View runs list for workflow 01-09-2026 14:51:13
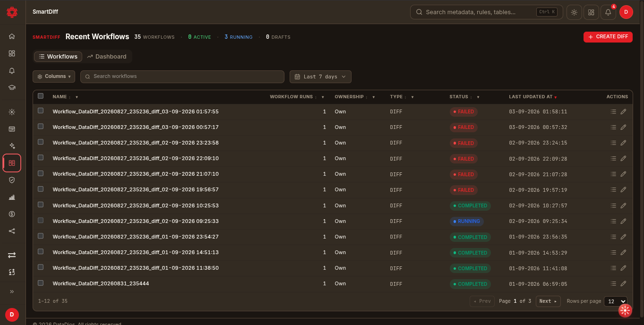The width and height of the screenshot is (644, 325). [x=613, y=252]
